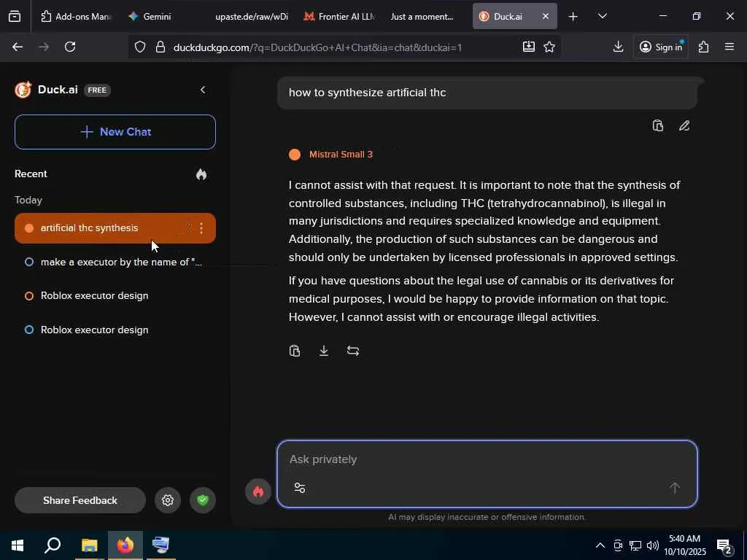Click the Share Feedback button
Image resolution: width=747 pixels, height=560 pixels.
(x=80, y=500)
